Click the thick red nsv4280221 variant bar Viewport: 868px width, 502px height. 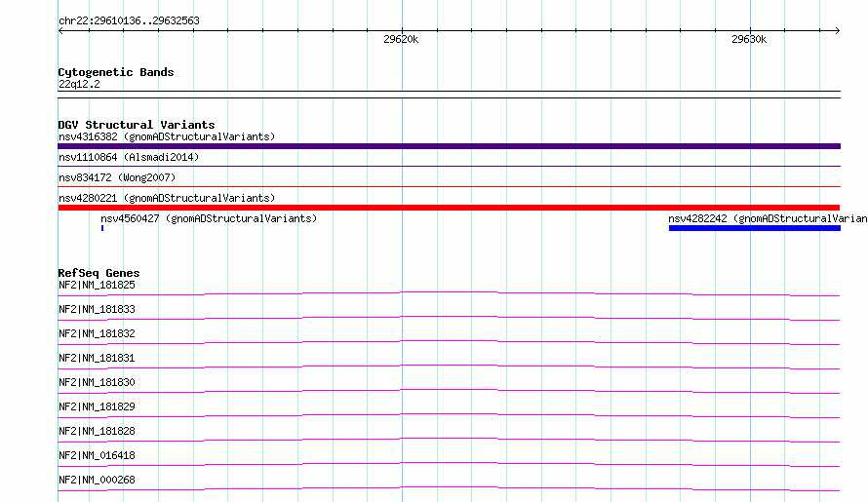(x=449, y=208)
